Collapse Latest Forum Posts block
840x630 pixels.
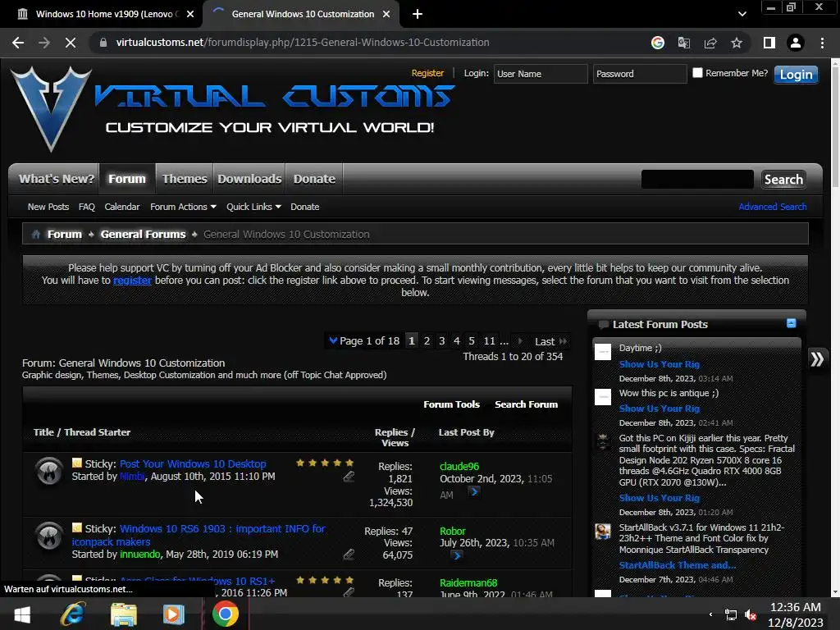tap(792, 323)
